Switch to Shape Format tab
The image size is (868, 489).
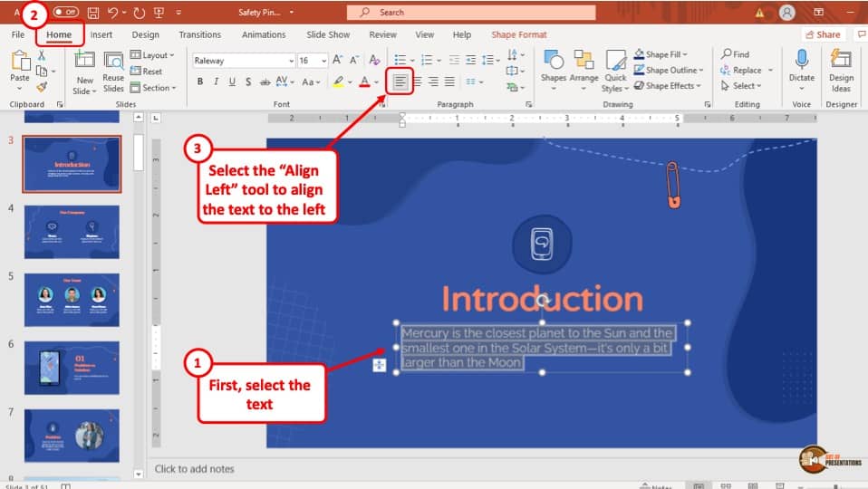518,34
